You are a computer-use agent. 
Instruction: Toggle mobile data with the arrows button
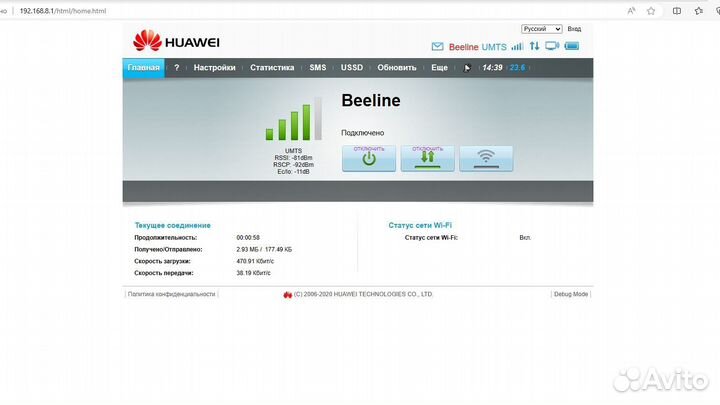coord(428,159)
